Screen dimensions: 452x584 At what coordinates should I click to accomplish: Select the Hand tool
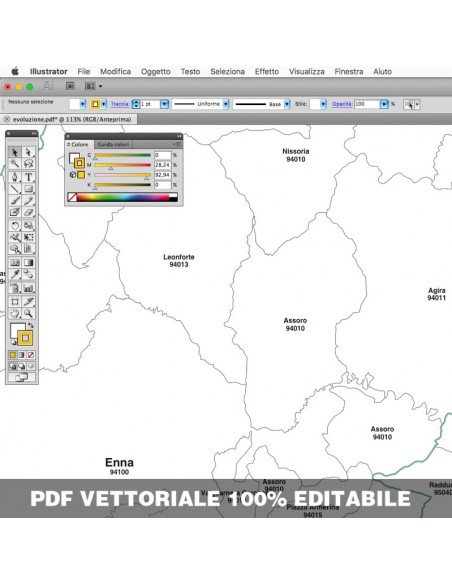(15, 313)
